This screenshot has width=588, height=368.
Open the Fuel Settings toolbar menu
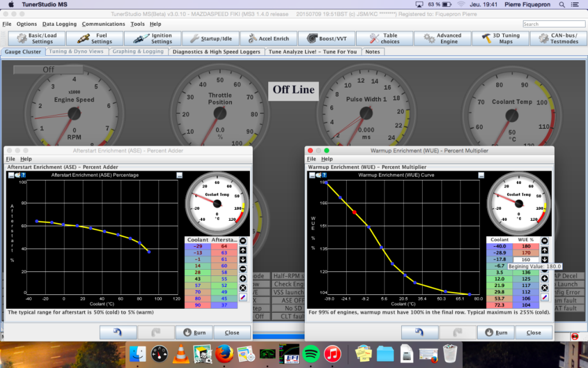95,39
